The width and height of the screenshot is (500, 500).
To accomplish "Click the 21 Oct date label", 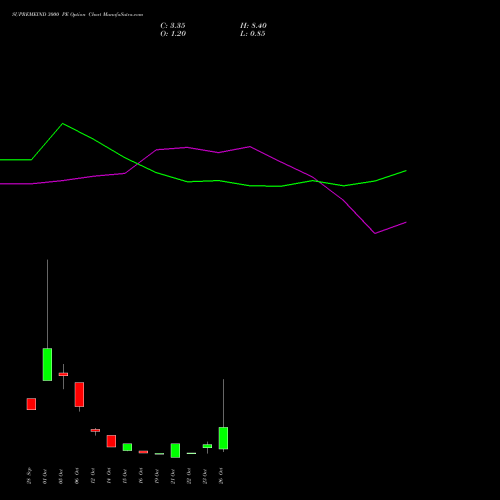I will tap(173, 476).
